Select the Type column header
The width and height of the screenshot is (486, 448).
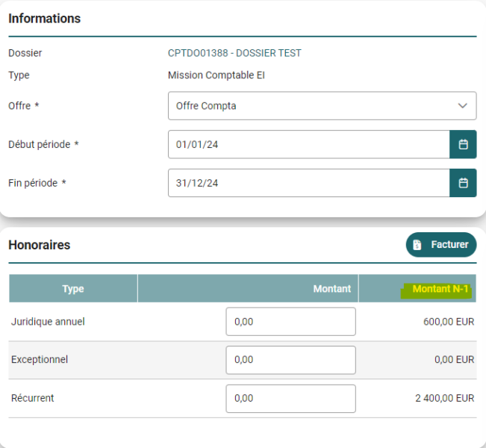(x=73, y=288)
